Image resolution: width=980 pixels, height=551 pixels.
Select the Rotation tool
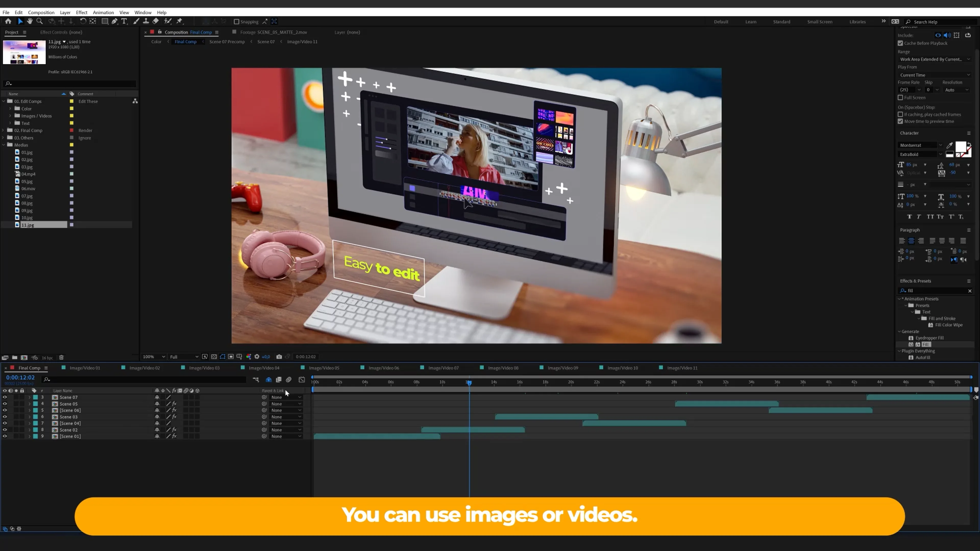(x=82, y=21)
